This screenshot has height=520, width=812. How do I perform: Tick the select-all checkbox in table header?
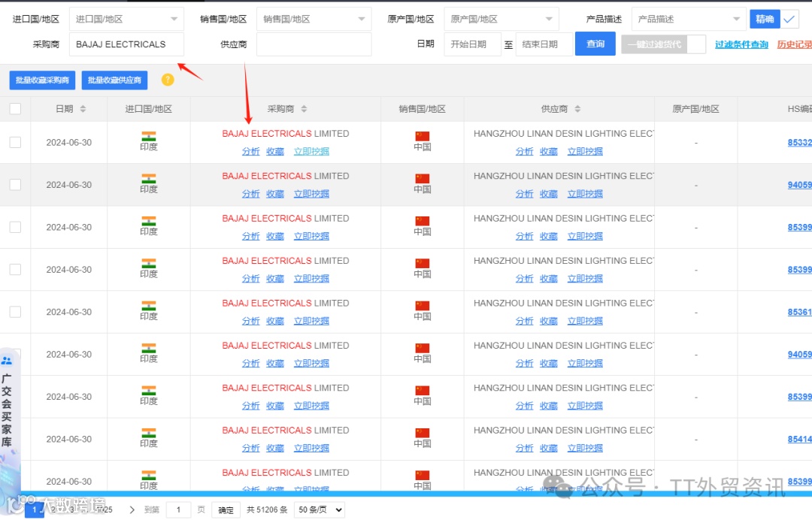[16, 109]
